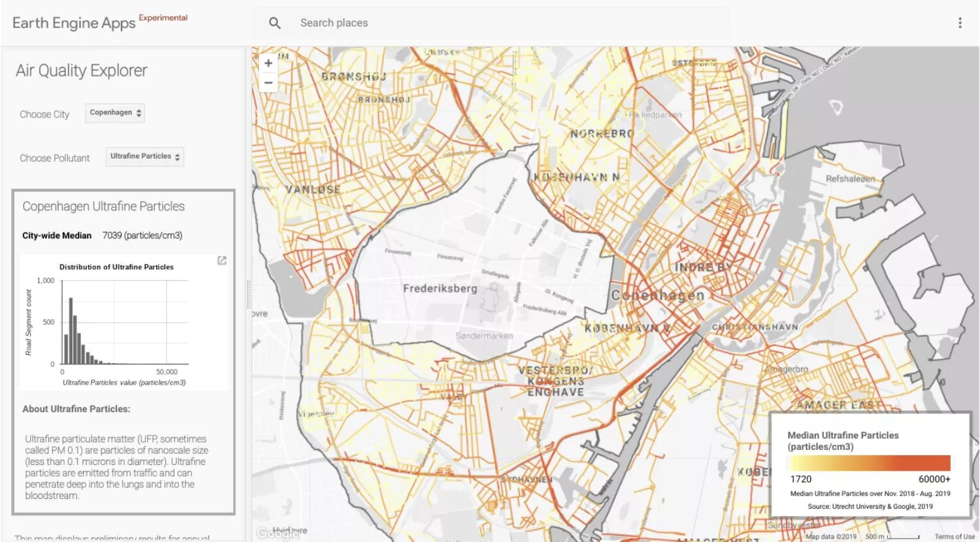This screenshot has height=542, width=980.
Task: Click the Copenhagen Ultrafine Particles heading
Action: (x=103, y=206)
